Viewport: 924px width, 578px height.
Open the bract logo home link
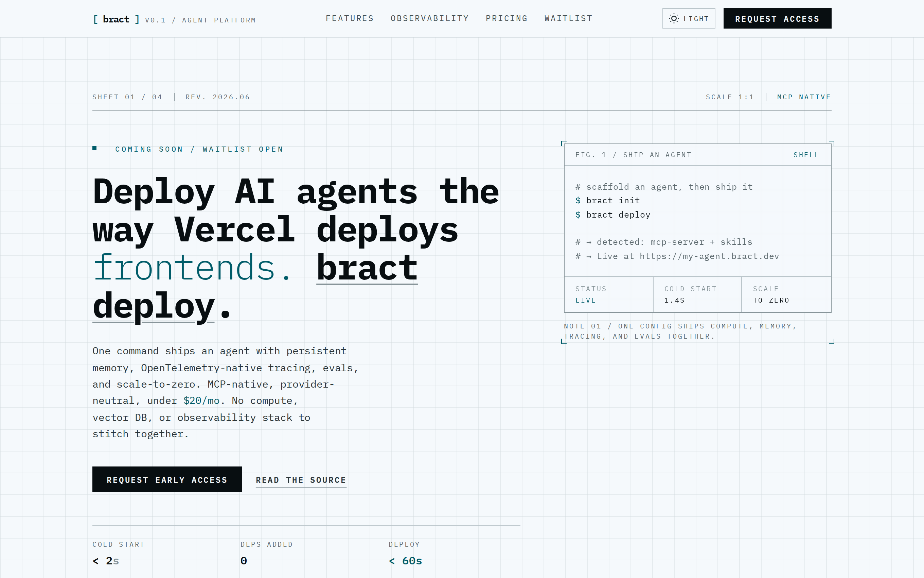[x=116, y=19]
